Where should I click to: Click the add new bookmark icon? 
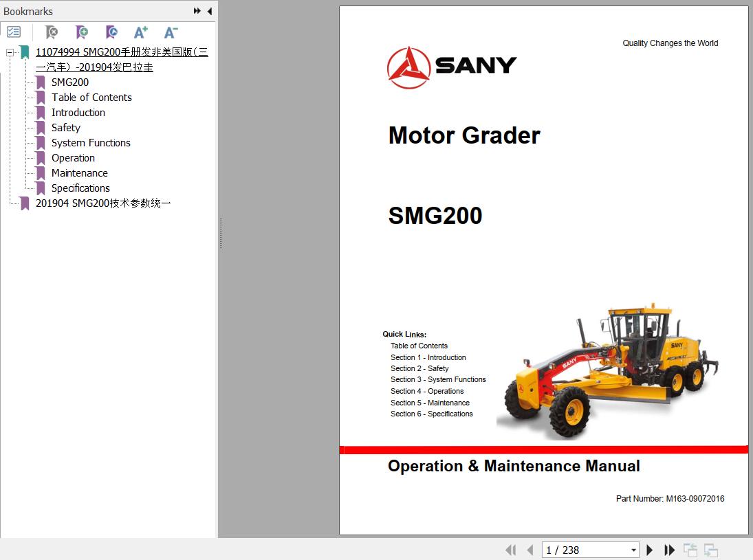82,32
